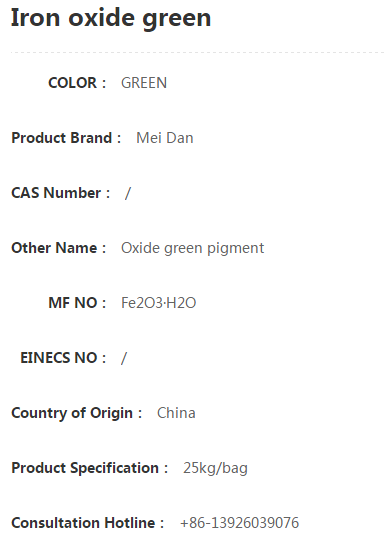The width and height of the screenshot is (387, 547).
Task: Click the China origin value
Action: pos(176,413)
